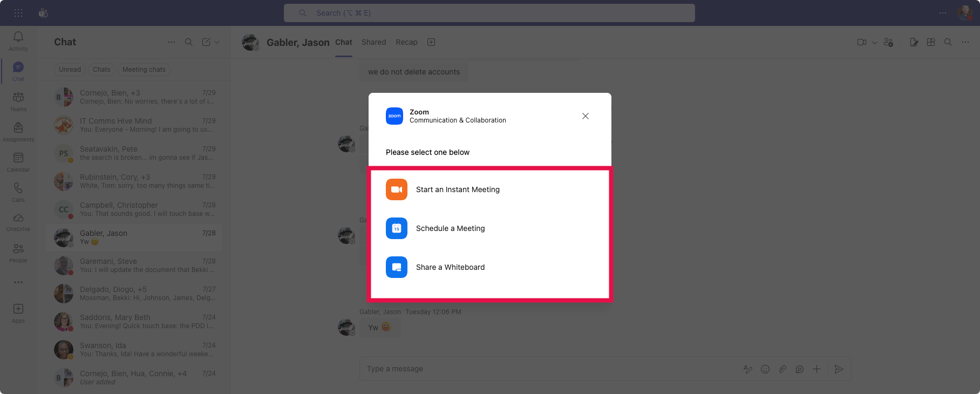Open Assignments in the sidebar

[18, 132]
